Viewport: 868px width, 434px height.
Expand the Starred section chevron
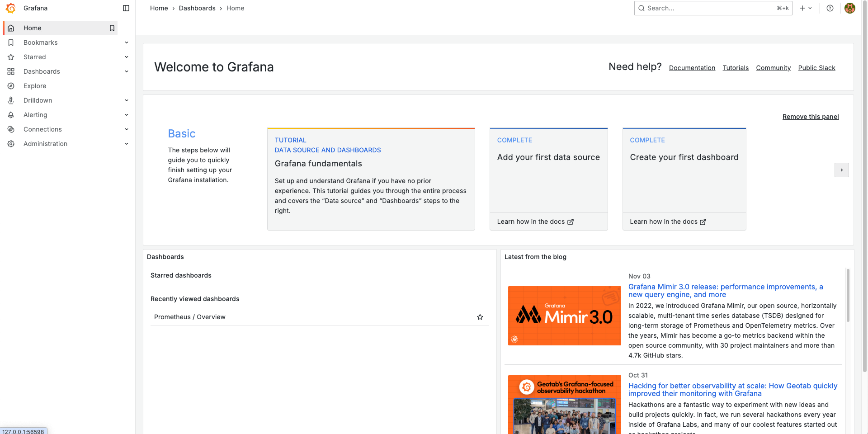[127, 57]
